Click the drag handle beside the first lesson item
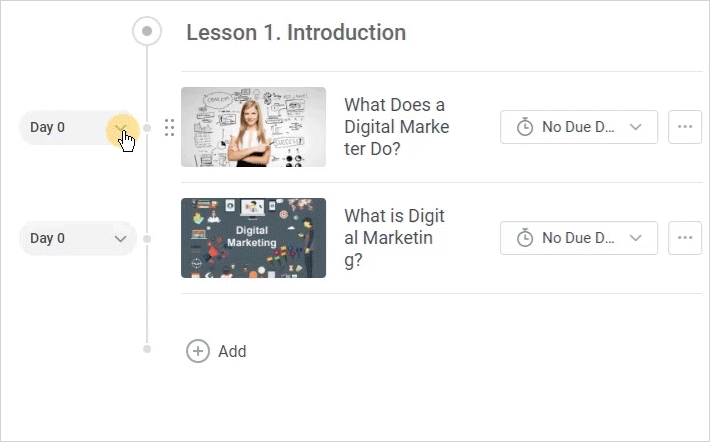This screenshot has width=710, height=442. [169, 128]
